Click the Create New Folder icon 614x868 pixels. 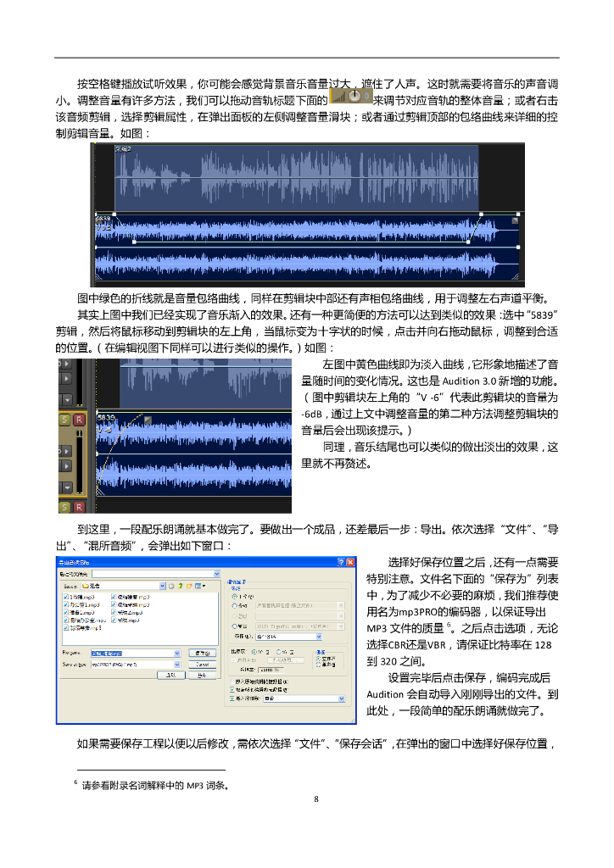point(189,587)
